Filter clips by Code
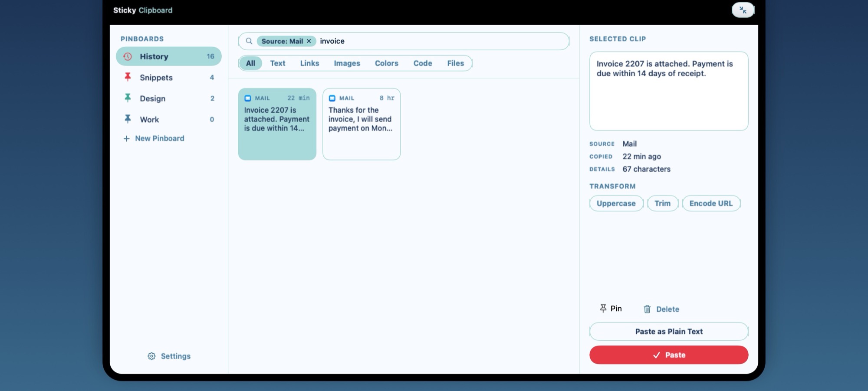This screenshot has width=868, height=391. (x=423, y=63)
